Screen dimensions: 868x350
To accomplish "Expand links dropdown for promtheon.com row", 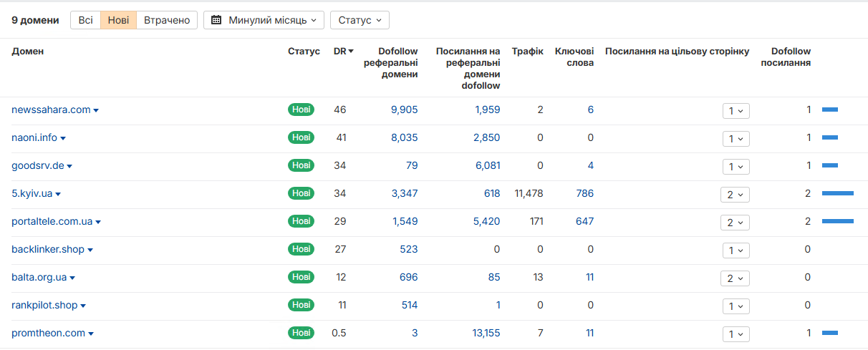I will [x=736, y=334].
